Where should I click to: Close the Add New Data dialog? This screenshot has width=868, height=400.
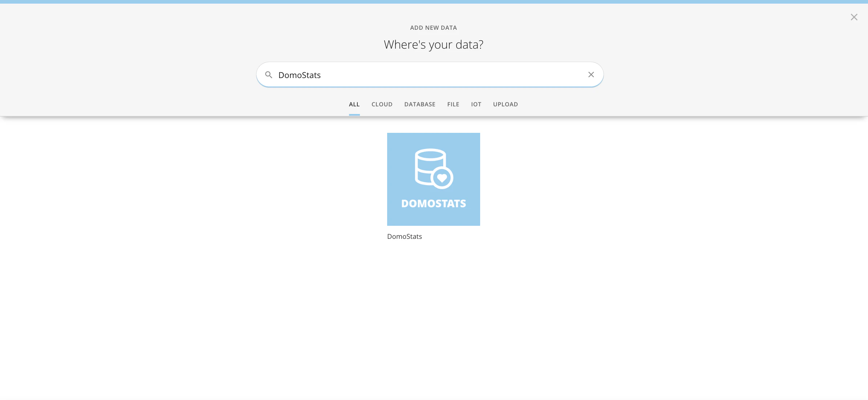(x=854, y=17)
